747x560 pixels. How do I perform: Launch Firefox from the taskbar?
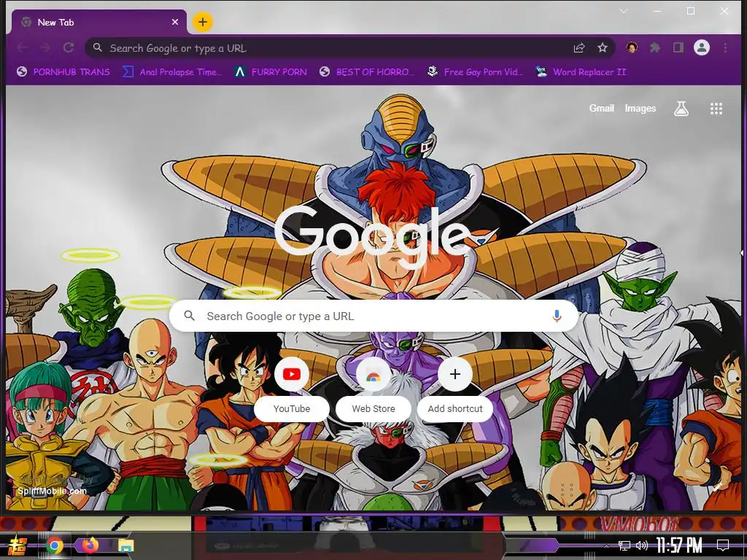tap(90, 545)
